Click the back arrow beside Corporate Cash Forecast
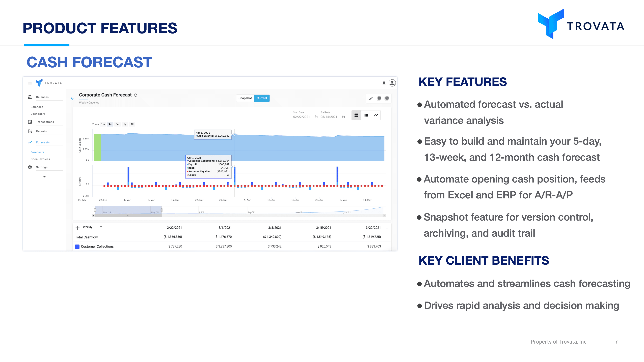 click(x=72, y=98)
